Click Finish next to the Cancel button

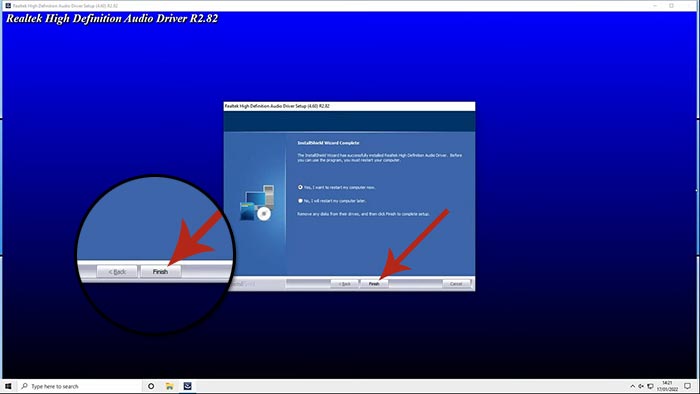click(374, 284)
